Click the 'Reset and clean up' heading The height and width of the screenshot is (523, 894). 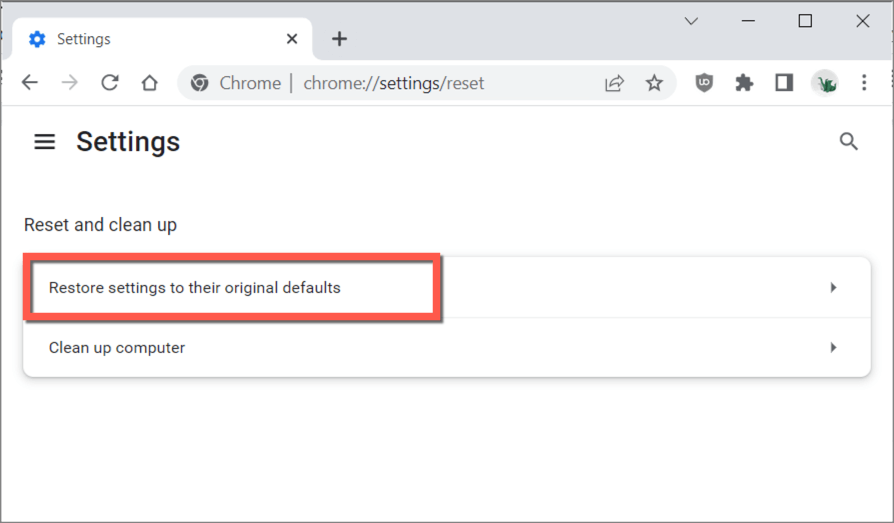[x=100, y=225]
